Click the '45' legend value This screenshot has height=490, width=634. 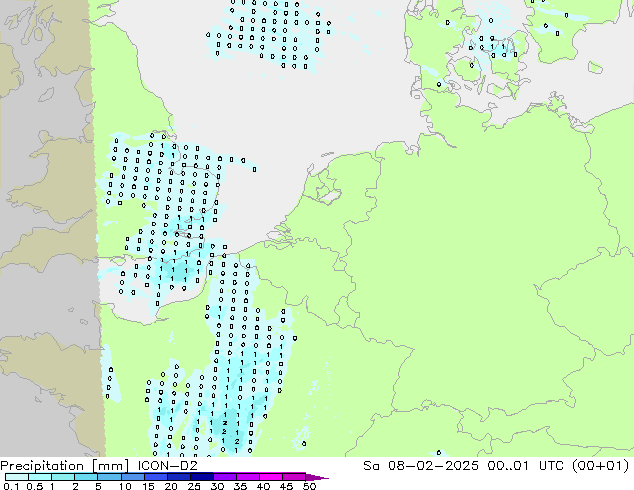pyautogui.click(x=286, y=486)
